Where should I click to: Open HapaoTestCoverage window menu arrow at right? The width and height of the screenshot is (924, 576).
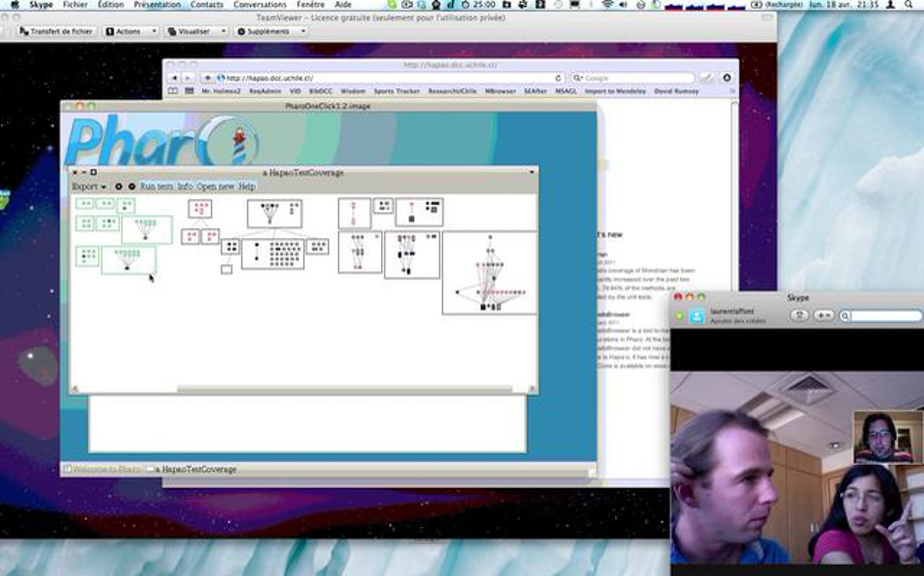pos(532,172)
